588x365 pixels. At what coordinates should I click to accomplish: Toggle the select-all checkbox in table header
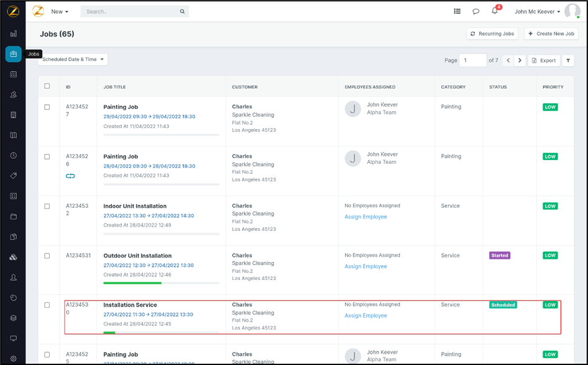[47, 86]
